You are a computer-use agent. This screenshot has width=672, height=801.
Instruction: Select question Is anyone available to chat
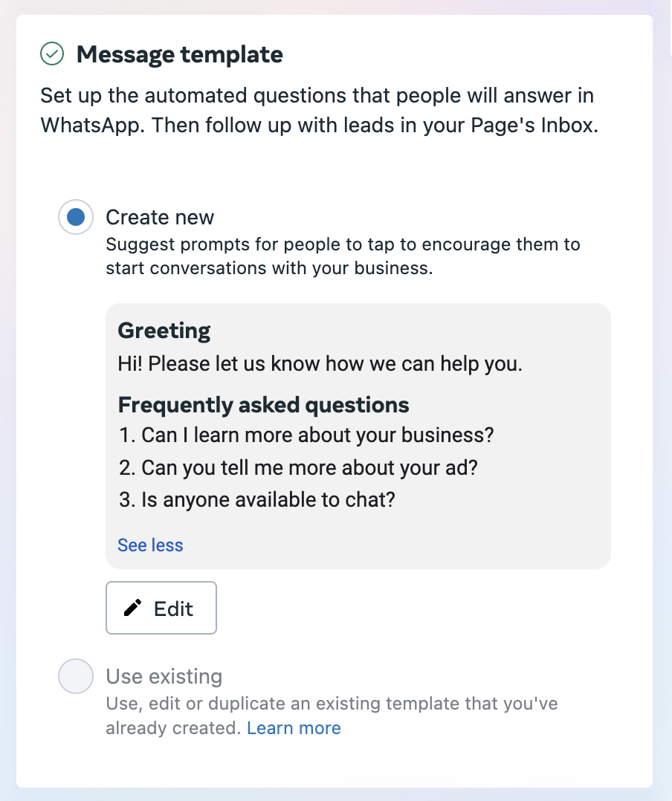click(257, 499)
